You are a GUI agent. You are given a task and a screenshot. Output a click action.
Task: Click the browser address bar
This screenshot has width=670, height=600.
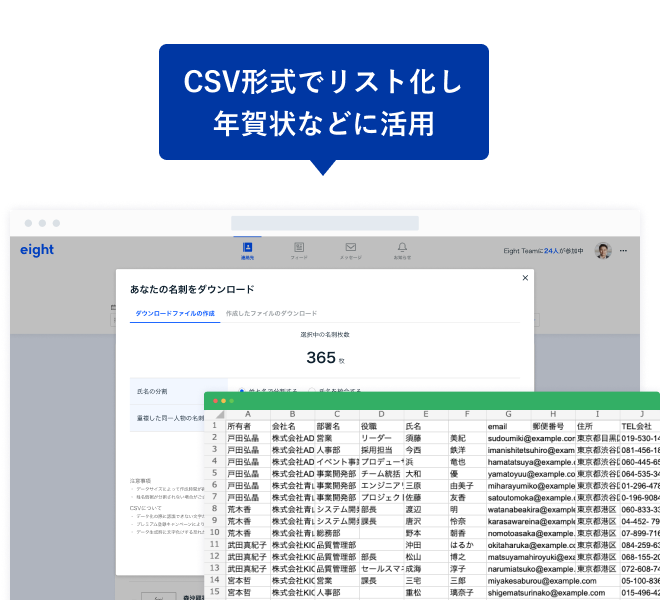[x=325, y=223]
